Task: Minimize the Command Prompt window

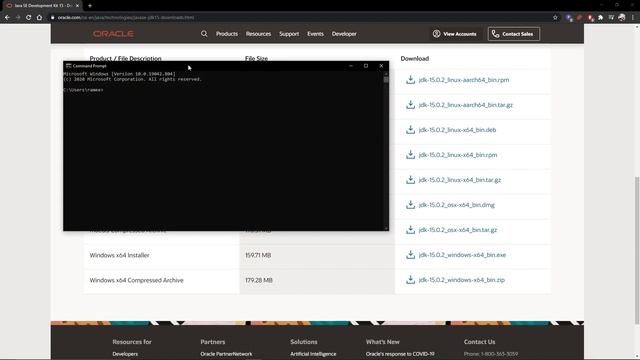Action: click(351, 66)
